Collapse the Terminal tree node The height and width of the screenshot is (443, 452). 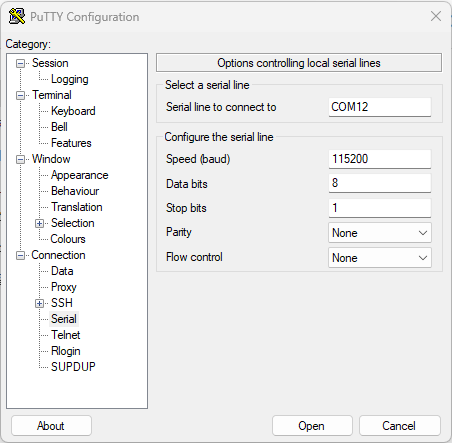(x=21, y=95)
